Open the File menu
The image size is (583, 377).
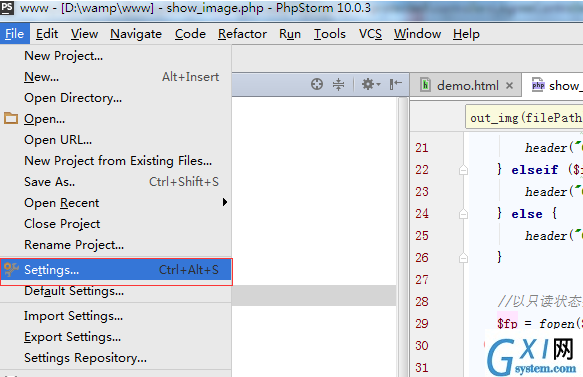point(15,34)
